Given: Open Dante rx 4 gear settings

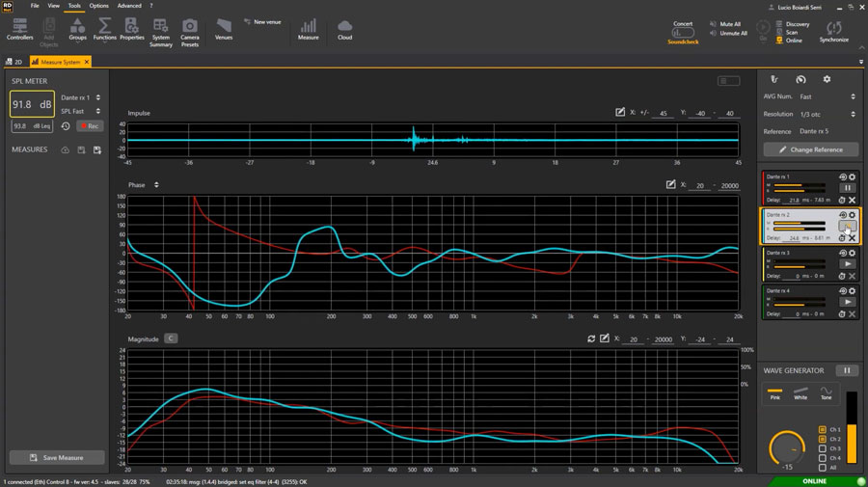Looking at the screenshot, I should (x=853, y=291).
